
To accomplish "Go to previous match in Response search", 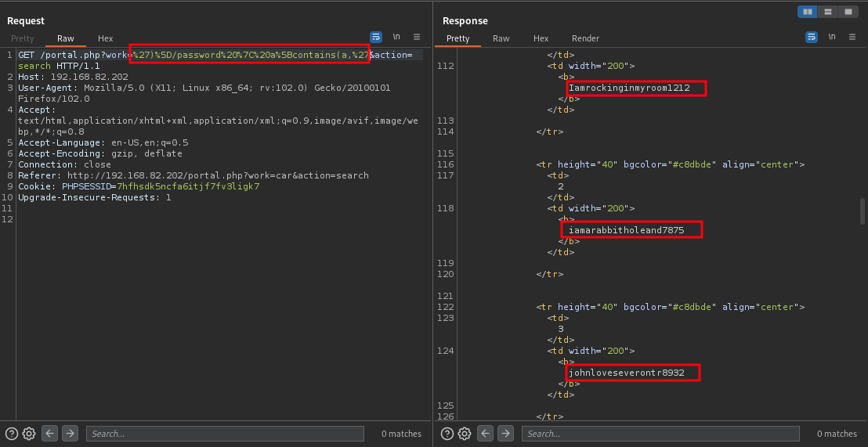I will click(x=486, y=434).
